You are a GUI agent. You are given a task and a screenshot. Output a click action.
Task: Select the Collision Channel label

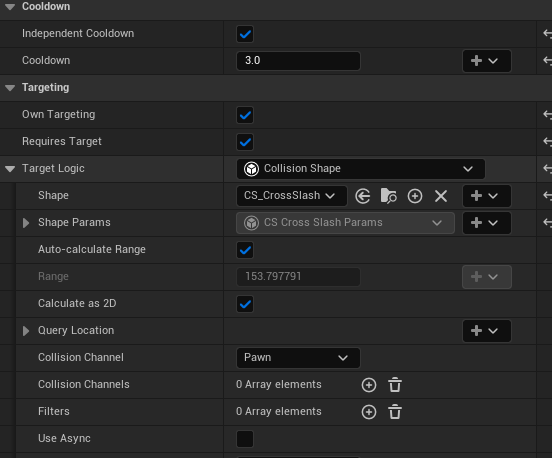coord(81,357)
